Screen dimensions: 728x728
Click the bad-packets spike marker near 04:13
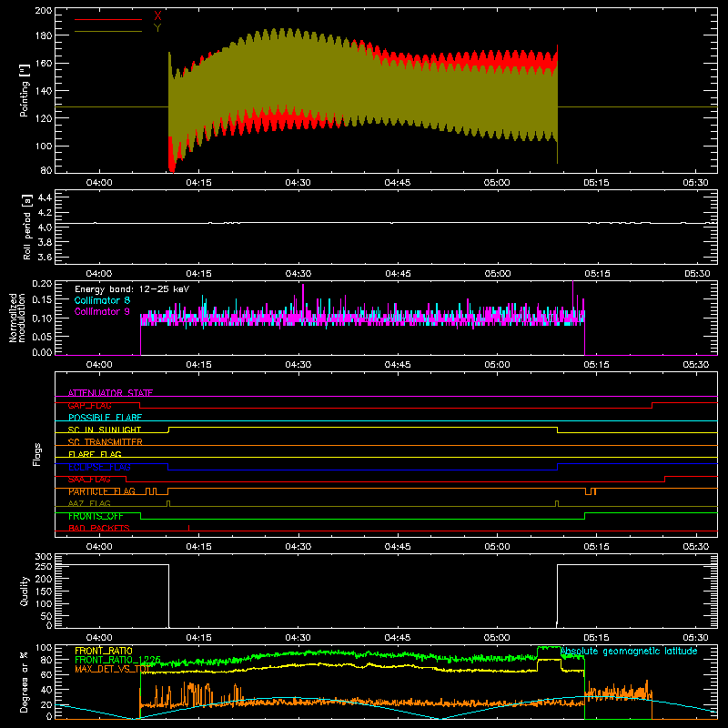pos(189,528)
